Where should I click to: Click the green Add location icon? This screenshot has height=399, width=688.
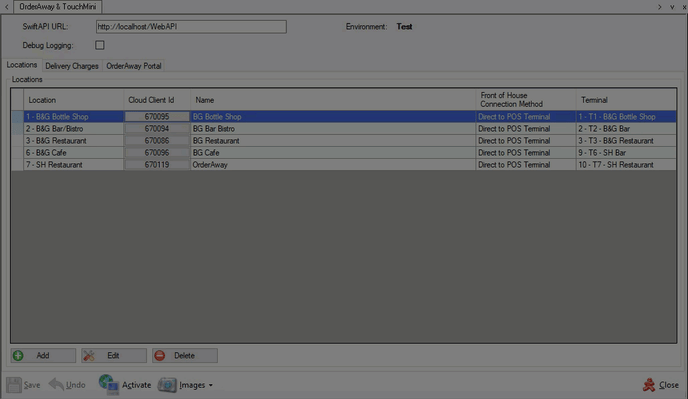18,356
